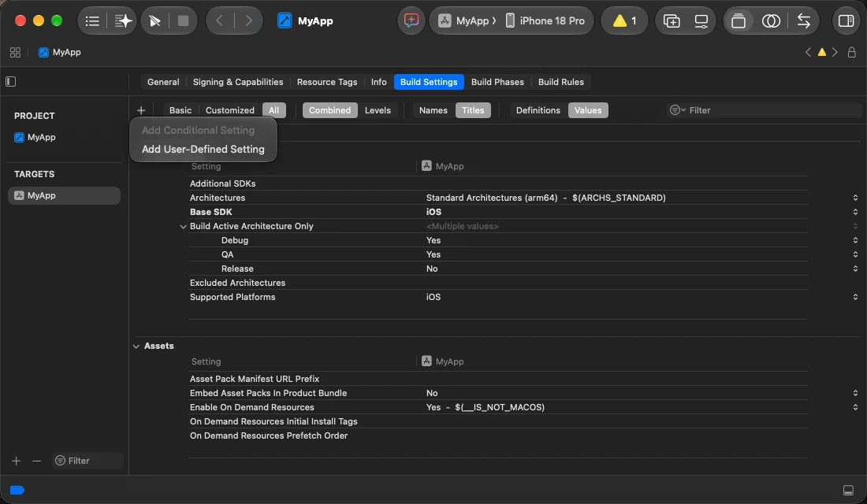The width and height of the screenshot is (867, 504).
Task: Click the targets sidebar Filter field
Action: [88, 461]
